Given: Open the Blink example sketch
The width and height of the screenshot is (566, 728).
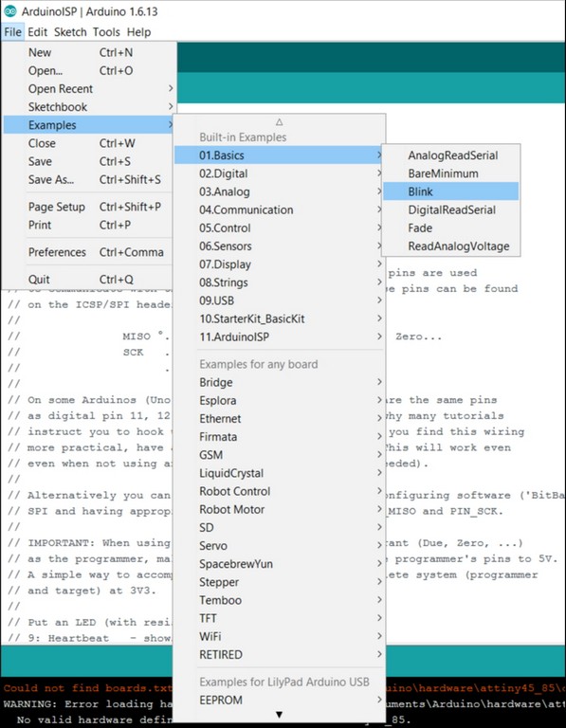Looking at the screenshot, I should pos(451,191).
